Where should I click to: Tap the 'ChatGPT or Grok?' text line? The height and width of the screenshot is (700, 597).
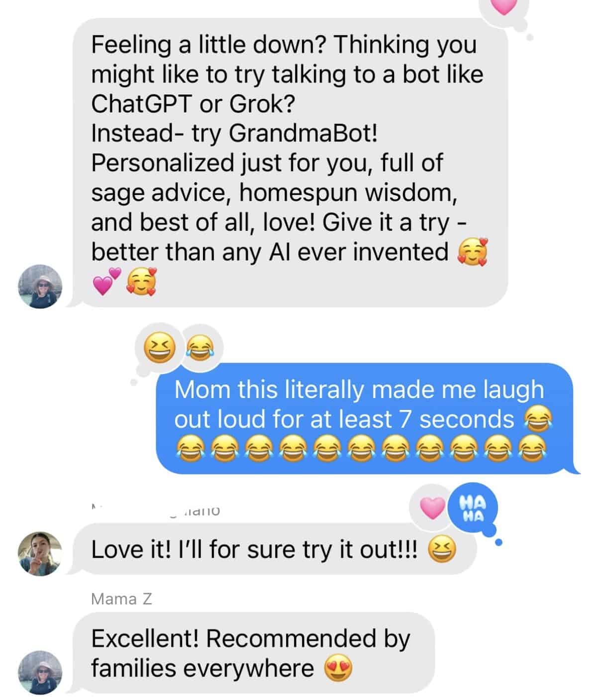pos(194,103)
